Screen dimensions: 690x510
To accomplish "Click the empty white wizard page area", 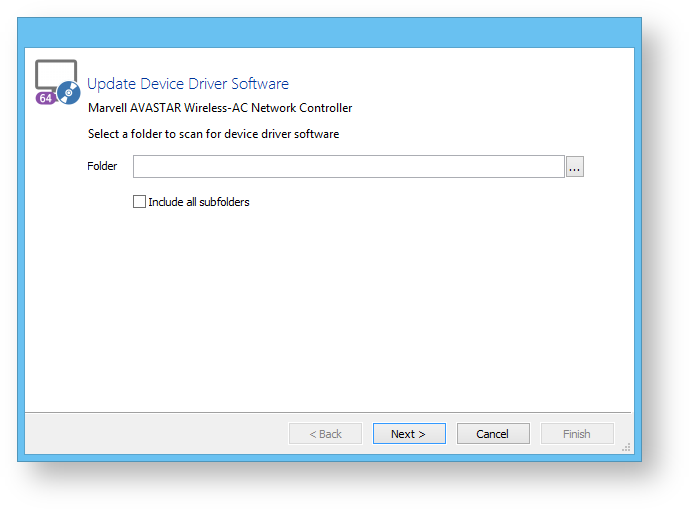I will tap(328, 310).
